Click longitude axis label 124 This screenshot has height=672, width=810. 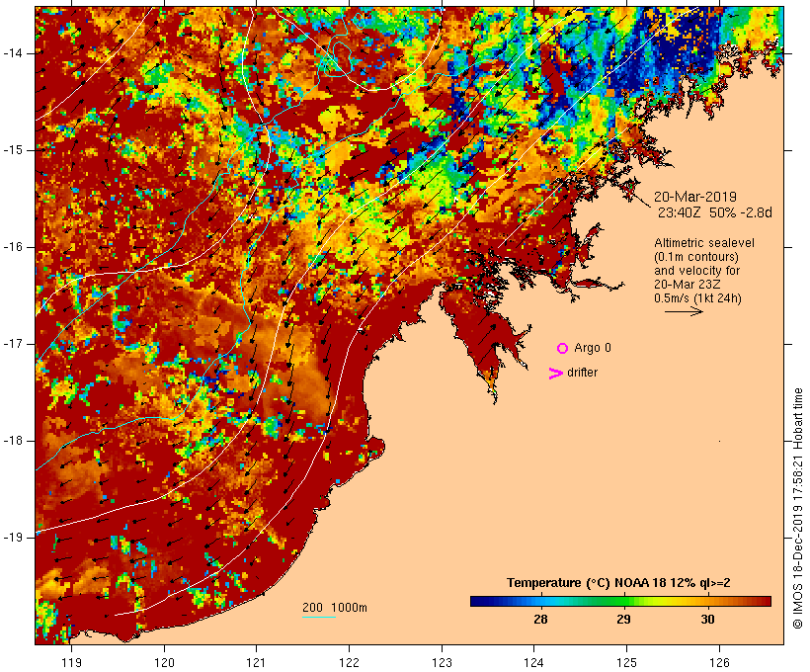tap(533, 662)
